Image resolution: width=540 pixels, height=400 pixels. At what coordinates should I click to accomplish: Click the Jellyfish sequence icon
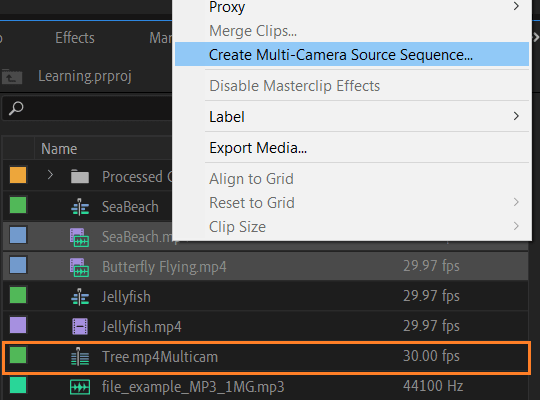tap(80, 297)
